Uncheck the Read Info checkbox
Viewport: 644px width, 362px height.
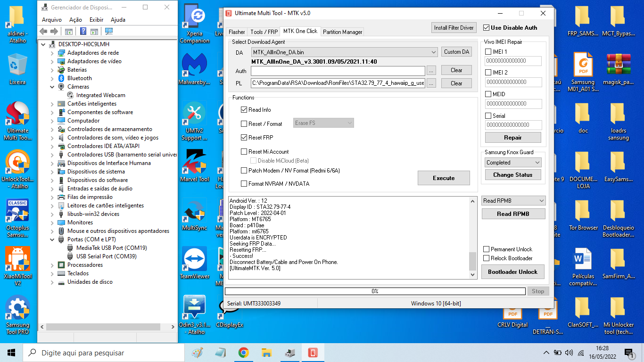[244, 110]
